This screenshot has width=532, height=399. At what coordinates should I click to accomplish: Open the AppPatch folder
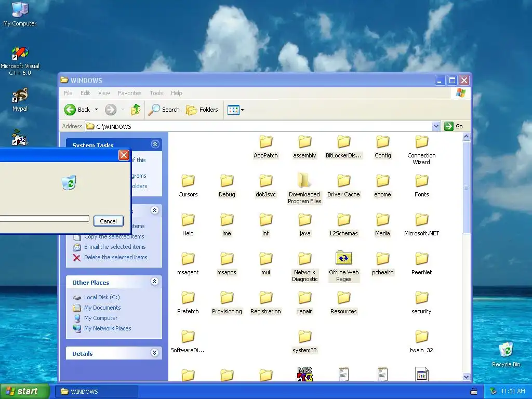[x=265, y=148]
